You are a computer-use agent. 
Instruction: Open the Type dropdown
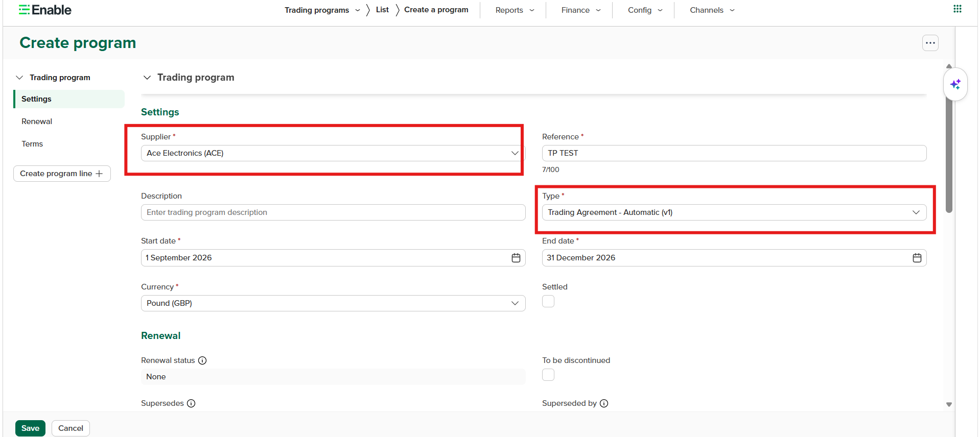point(734,212)
